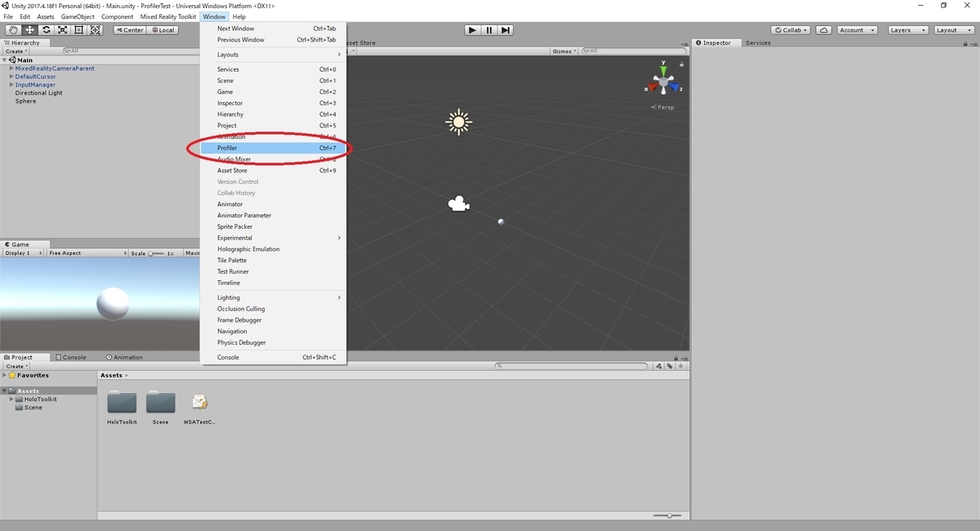Open the Display 1 dropdown in Game view
Viewport: 980px width, 531px height.
23,253
